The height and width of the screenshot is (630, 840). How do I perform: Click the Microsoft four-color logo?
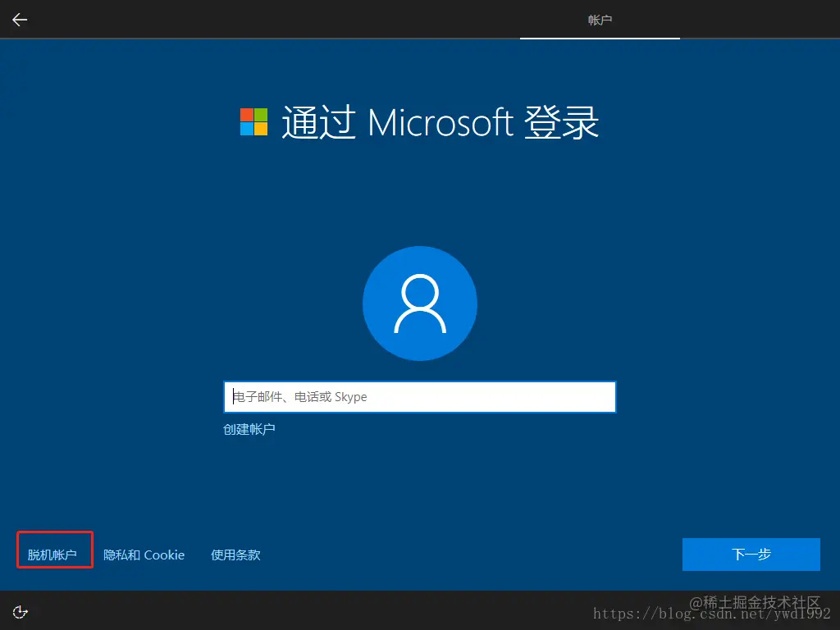[254, 121]
